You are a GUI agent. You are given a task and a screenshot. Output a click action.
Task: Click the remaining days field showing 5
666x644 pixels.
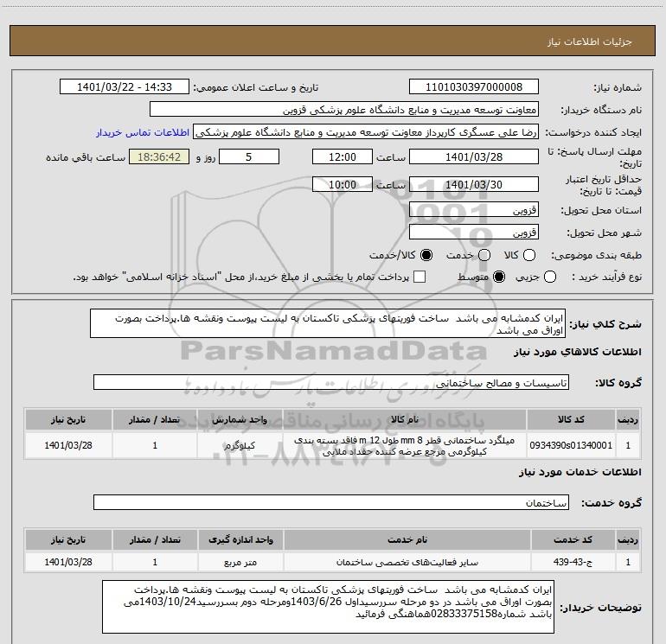[x=249, y=156]
